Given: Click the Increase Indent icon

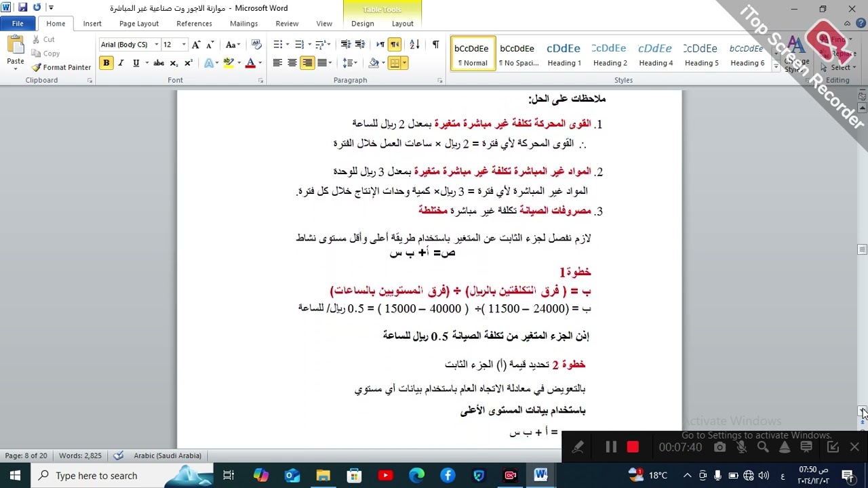Looking at the screenshot, I should pyautogui.click(x=360, y=45).
